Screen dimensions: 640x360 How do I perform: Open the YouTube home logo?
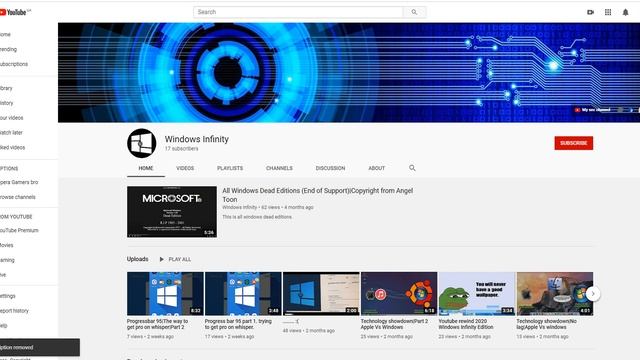point(14,12)
